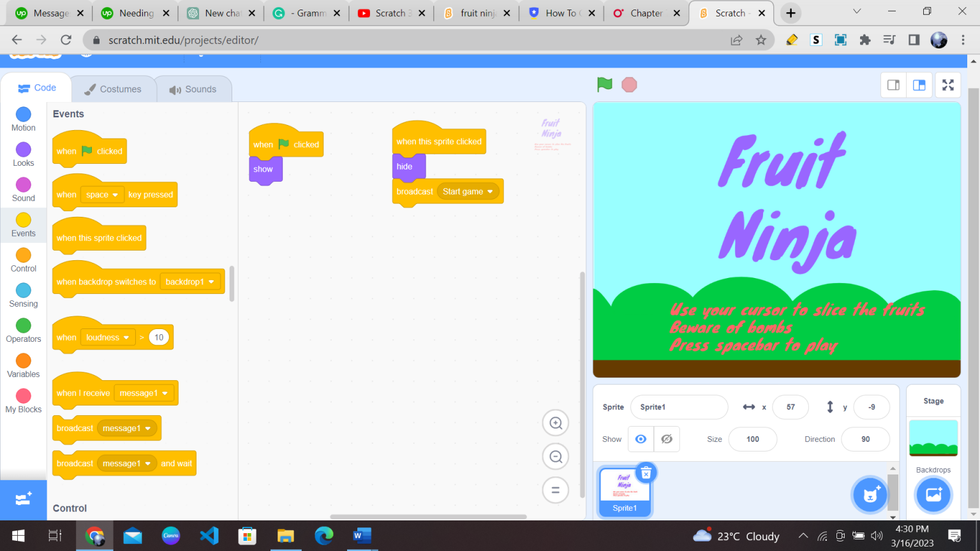This screenshot has height=551, width=980.
Task: Click the Add Extension button
Action: pyautogui.click(x=23, y=500)
